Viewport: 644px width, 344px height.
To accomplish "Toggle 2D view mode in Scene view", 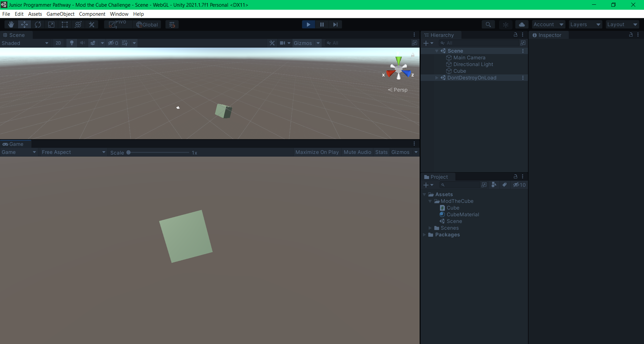I will (58, 43).
